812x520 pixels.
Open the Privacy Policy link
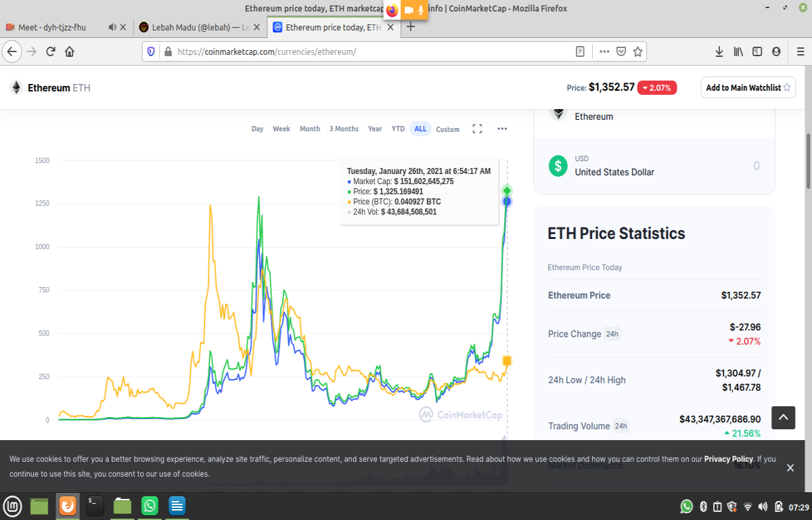(x=728, y=459)
